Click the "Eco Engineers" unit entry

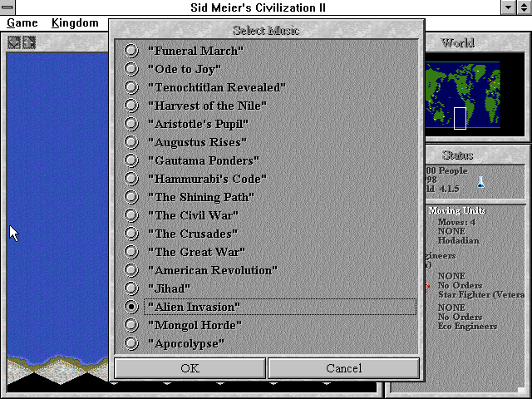467,327
